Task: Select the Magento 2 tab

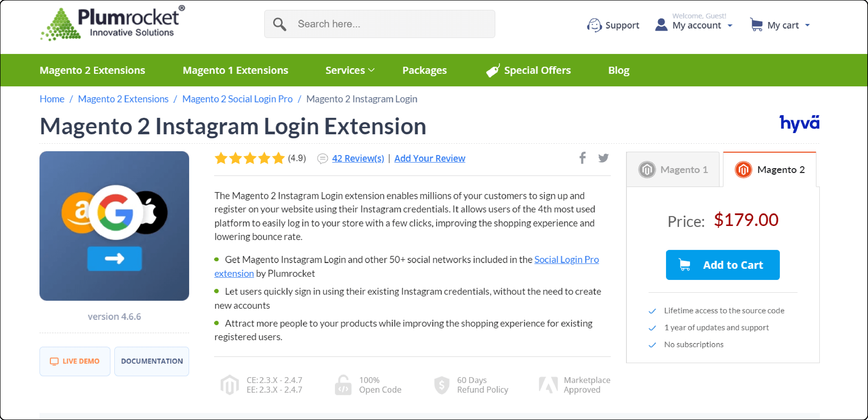Action: point(770,169)
